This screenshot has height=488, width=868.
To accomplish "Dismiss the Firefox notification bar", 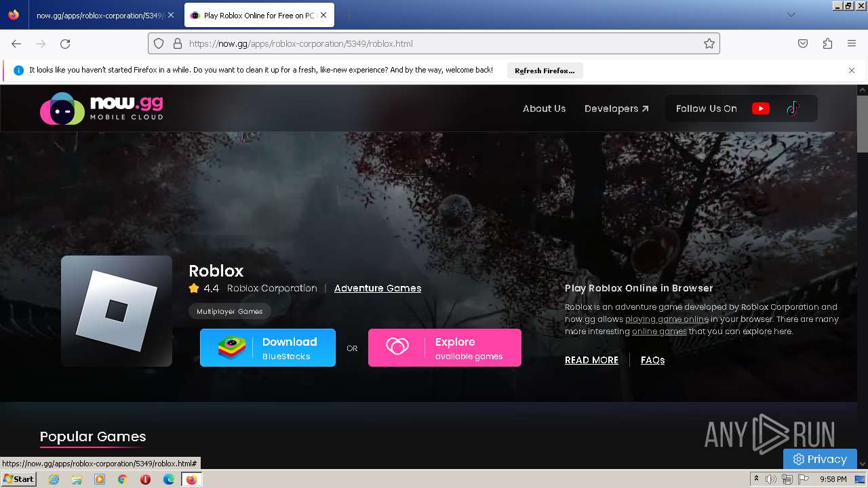I will (x=852, y=70).
